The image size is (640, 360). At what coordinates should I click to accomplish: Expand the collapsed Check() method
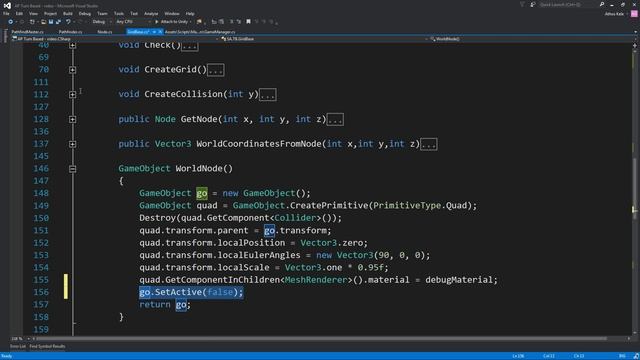pos(73,45)
